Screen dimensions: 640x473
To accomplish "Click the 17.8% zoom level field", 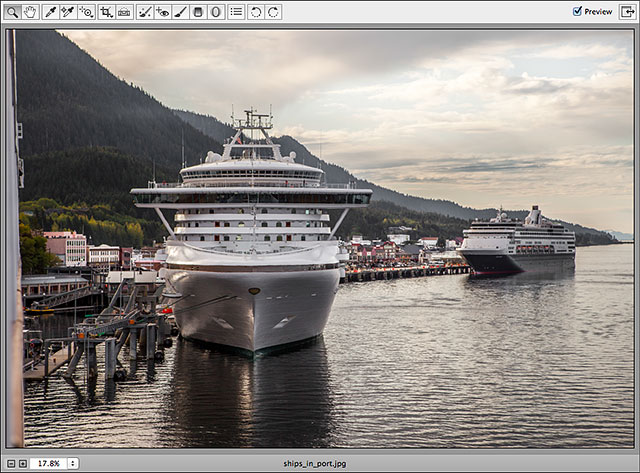I will pos(49,464).
